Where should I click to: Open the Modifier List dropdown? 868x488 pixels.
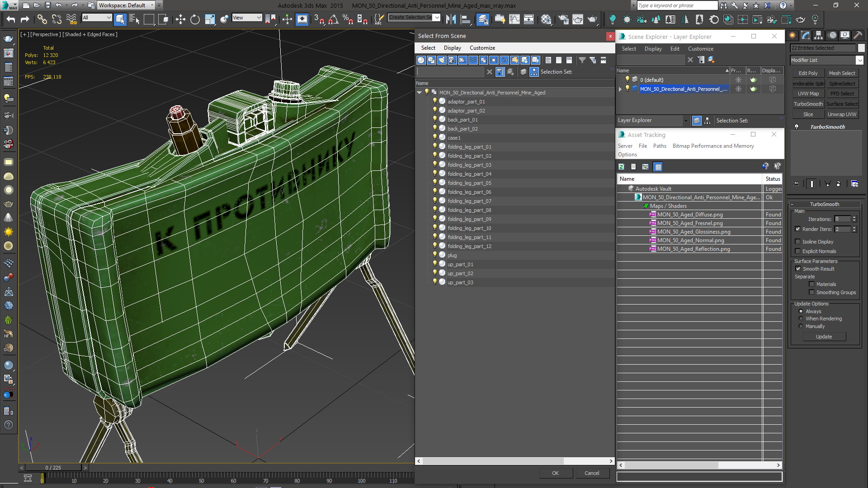[859, 60]
